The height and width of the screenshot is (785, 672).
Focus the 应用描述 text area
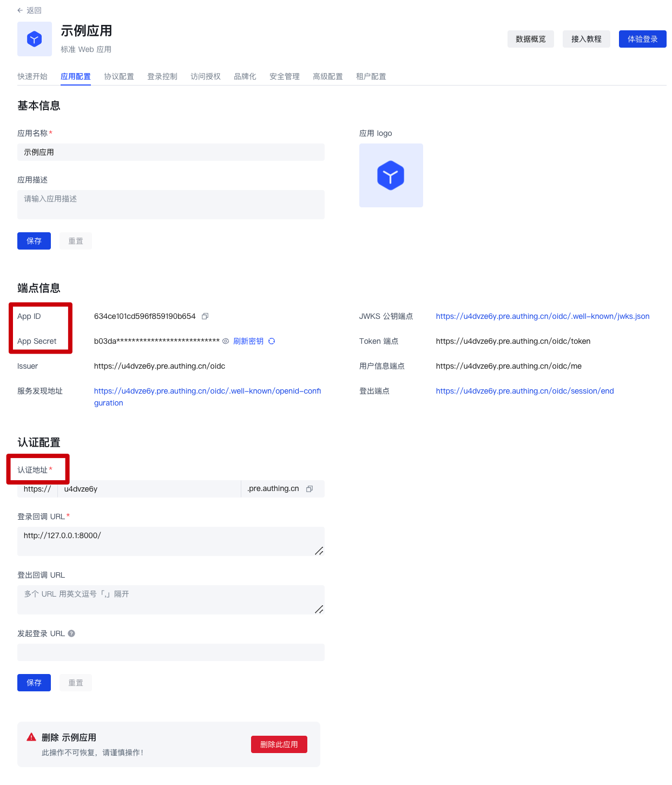coord(171,205)
